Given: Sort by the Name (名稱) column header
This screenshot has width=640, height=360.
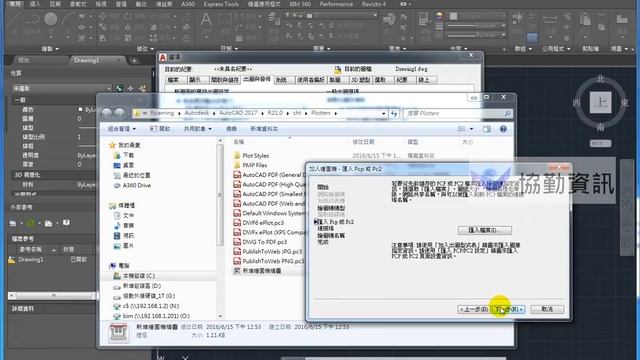Looking at the screenshot, I should coord(239,142).
